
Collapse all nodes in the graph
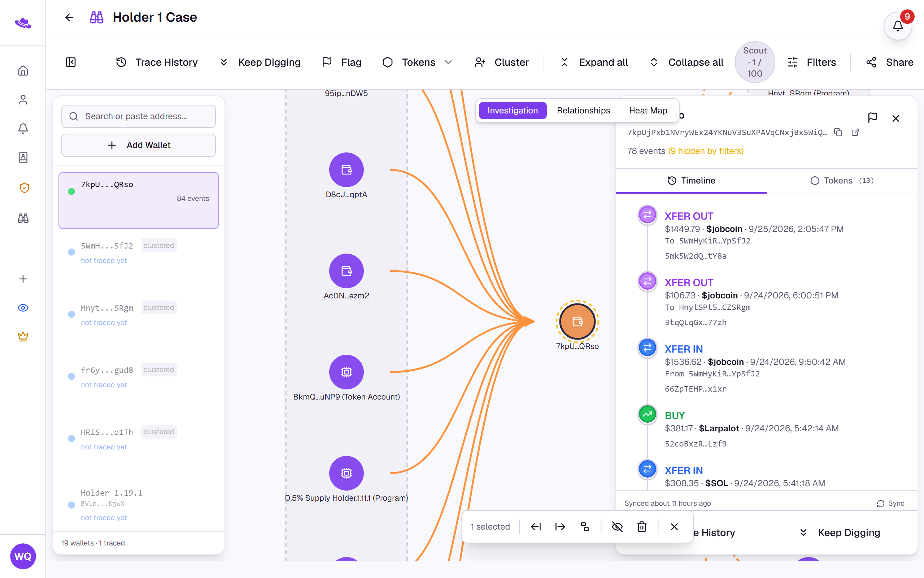pyautogui.click(x=687, y=62)
